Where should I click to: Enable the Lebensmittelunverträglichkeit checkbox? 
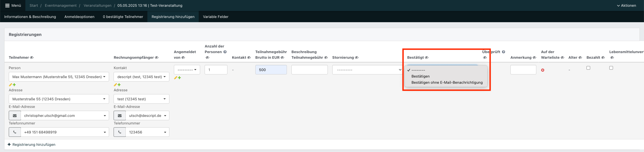click(x=611, y=68)
